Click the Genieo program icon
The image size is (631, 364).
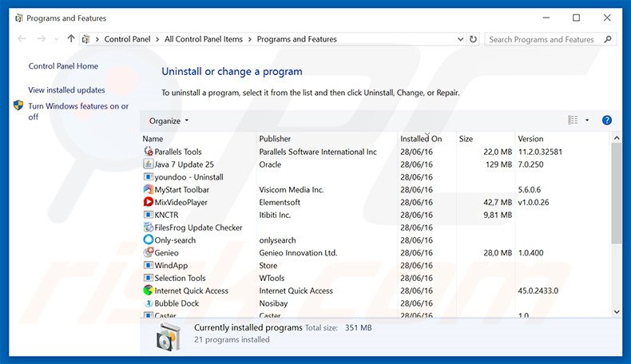click(x=149, y=252)
